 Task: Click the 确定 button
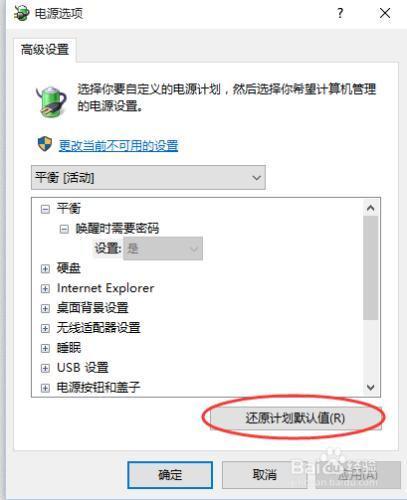coord(170,475)
